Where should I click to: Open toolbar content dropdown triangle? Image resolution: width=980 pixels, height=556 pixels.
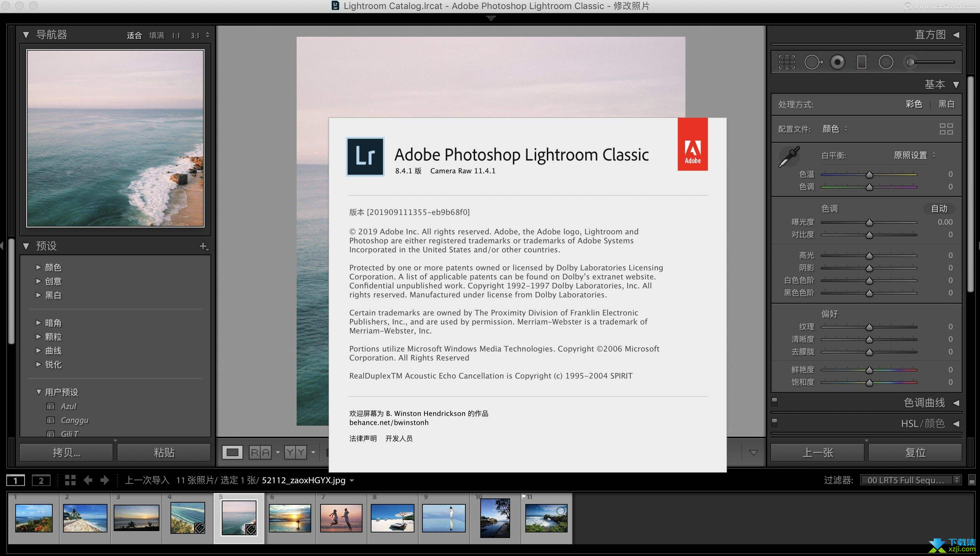[x=753, y=452]
